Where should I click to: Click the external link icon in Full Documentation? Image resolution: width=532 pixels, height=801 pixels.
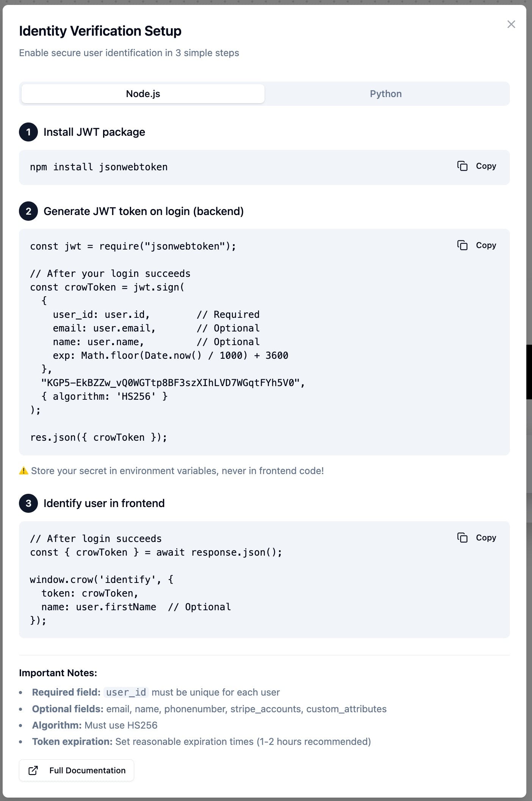(33, 770)
